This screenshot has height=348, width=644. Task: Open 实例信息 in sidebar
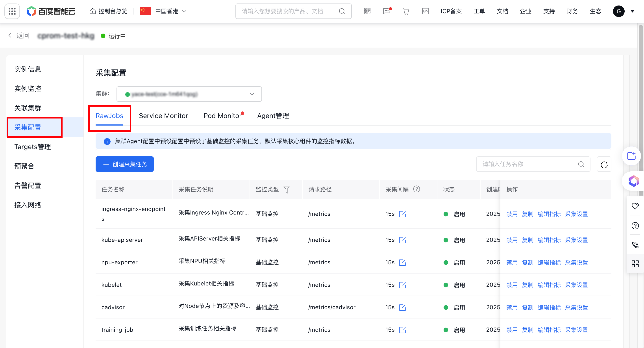click(x=28, y=69)
